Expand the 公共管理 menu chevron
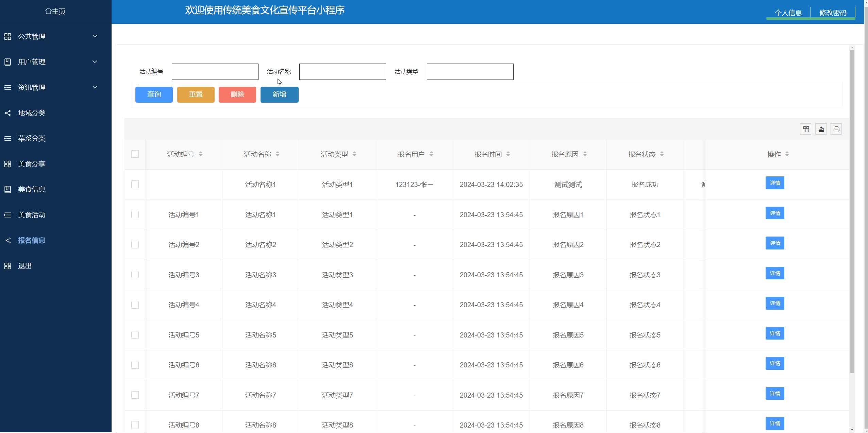 point(95,36)
